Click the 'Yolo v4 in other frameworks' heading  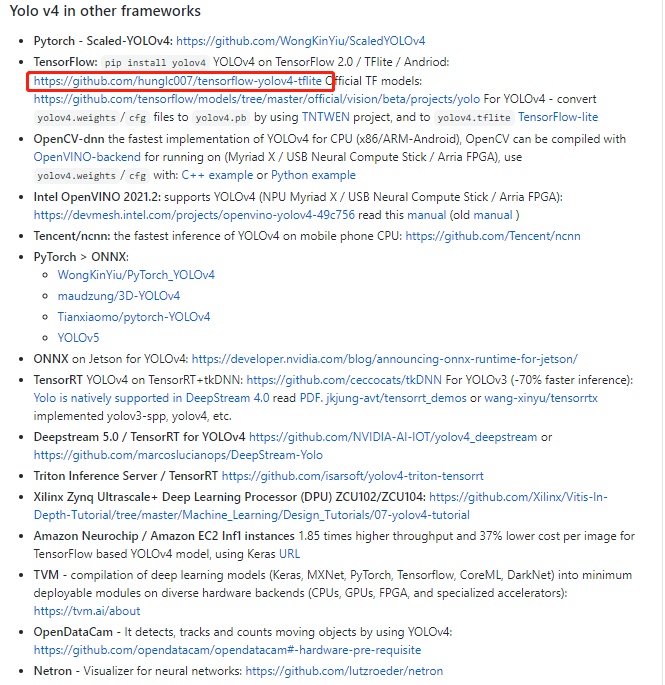[105, 11]
